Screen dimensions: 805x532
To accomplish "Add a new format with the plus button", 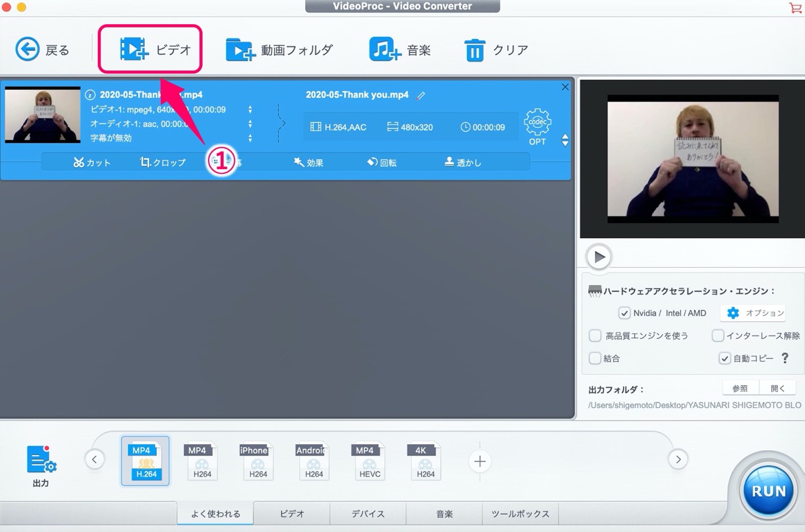I will click(x=480, y=461).
